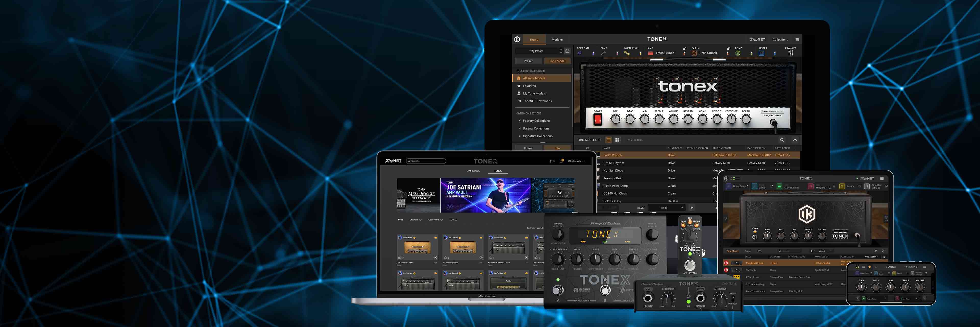Open hamburger menu on phone TONEX
The width and height of the screenshot is (980, 327).
point(925,266)
